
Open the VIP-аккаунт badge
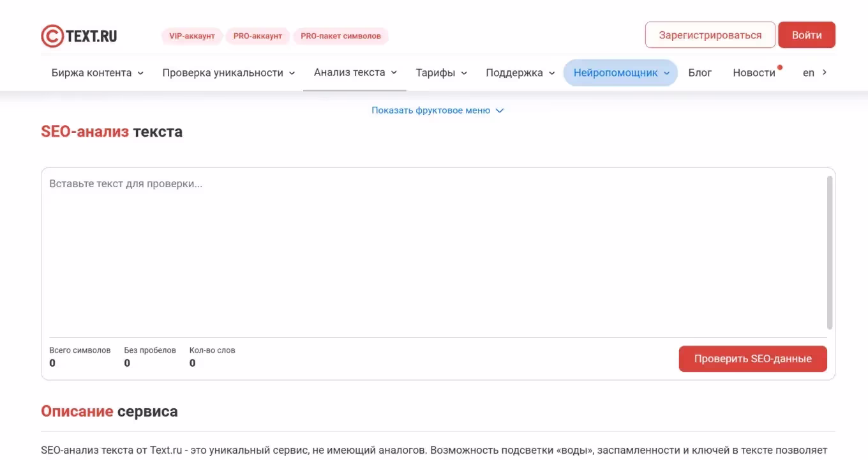(x=191, y=36)
